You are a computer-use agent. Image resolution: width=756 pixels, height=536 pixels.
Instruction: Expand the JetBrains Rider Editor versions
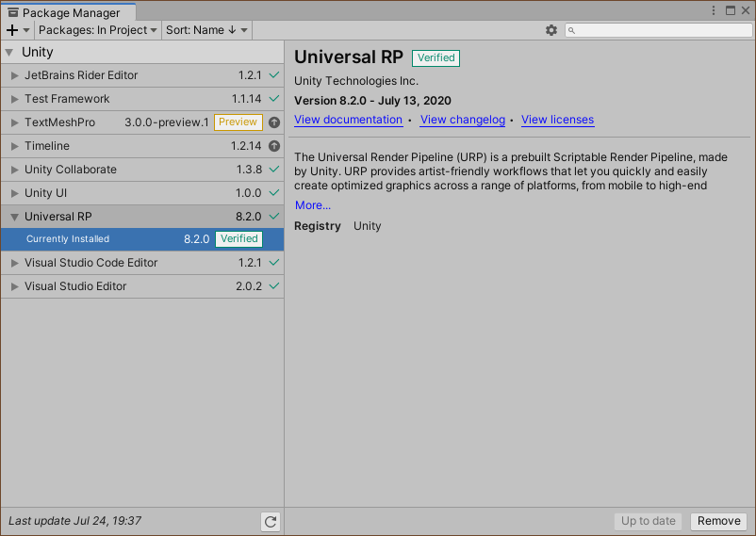(14, 75)
